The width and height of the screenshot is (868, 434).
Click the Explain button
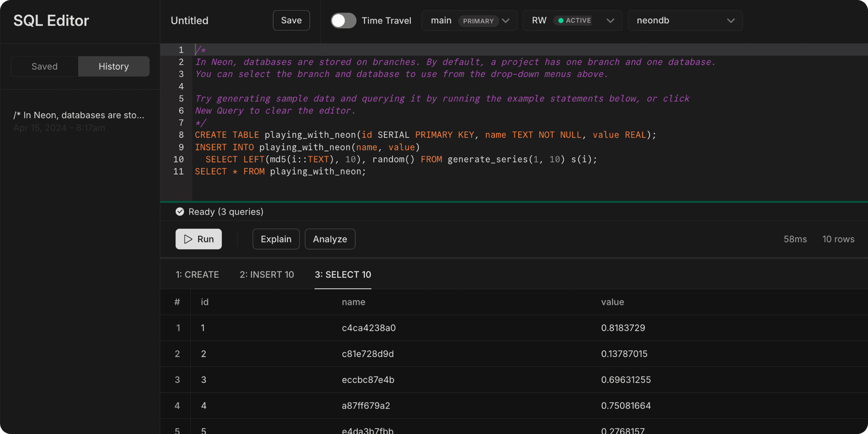(276, 239)
